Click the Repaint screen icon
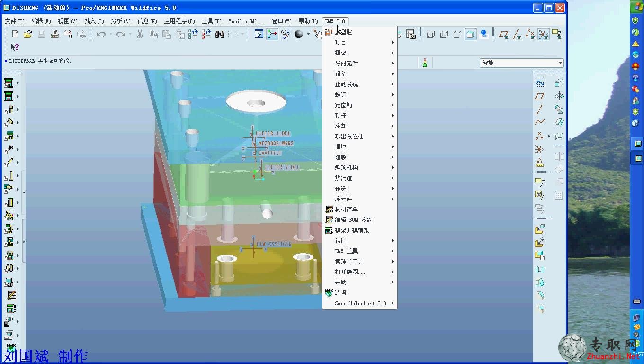The image size is (644, 364). coord(259,34)
